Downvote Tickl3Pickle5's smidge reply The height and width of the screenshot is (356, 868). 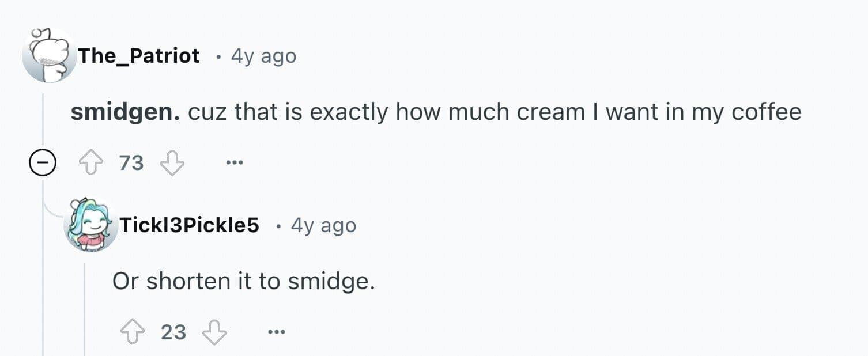click(x=214, y=332)
